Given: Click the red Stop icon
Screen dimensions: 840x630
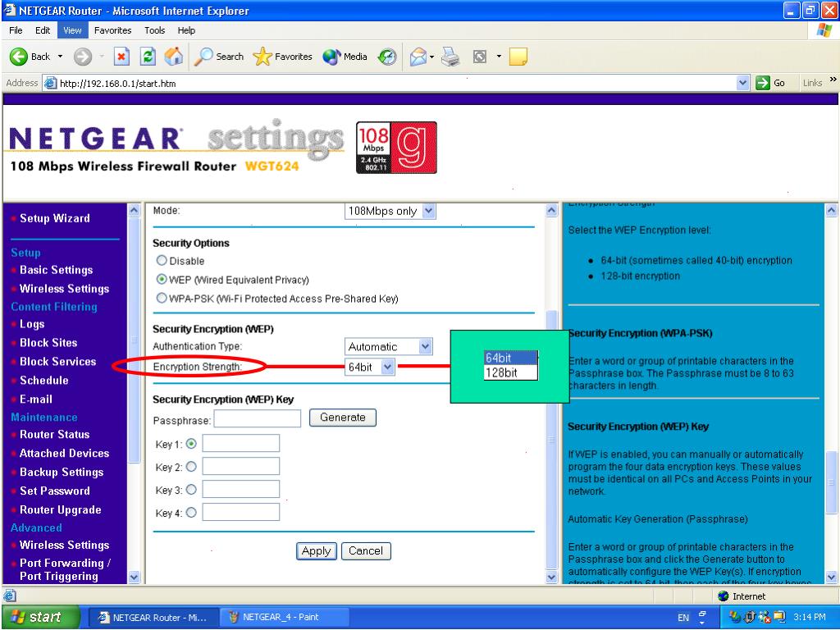Looking at the screenshot, I should 121,57.
